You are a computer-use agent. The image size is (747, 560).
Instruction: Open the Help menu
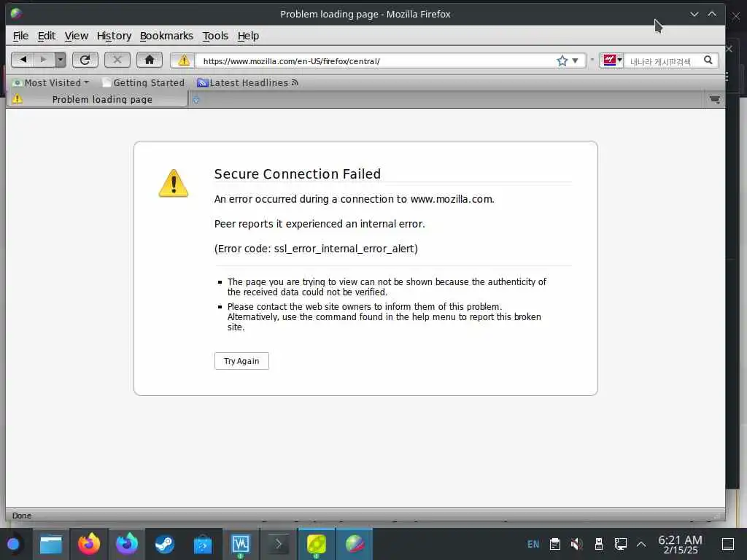[248, 36]
